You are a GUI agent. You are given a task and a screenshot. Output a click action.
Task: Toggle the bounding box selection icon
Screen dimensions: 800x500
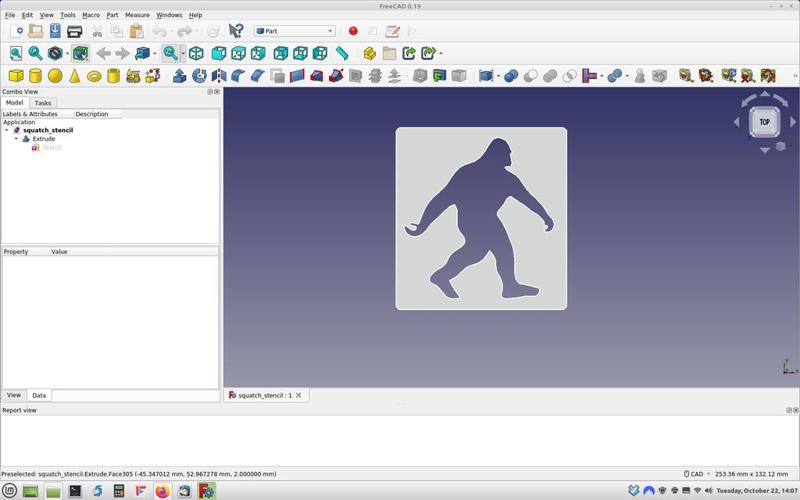tap(80, 53)
